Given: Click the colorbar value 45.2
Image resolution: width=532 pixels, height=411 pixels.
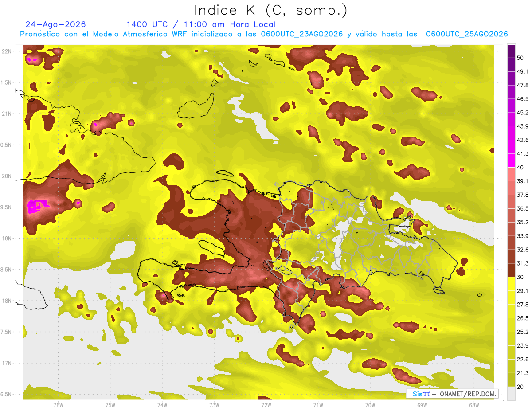Looking at the screenshot, I should [522, 113].
